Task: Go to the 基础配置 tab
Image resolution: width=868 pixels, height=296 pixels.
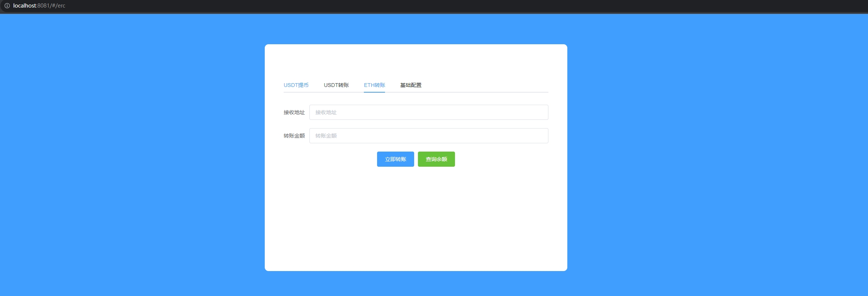Action: (411, 85)
